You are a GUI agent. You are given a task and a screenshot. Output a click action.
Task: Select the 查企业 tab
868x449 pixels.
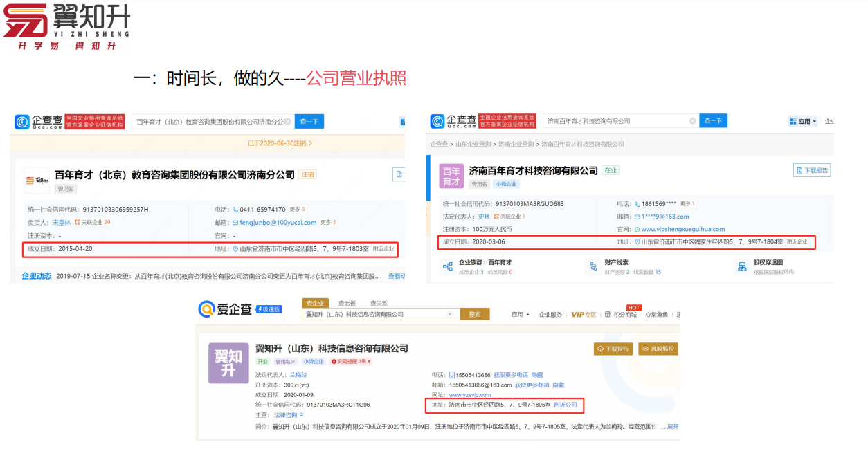pyautogui.click(x=315, y=303)
